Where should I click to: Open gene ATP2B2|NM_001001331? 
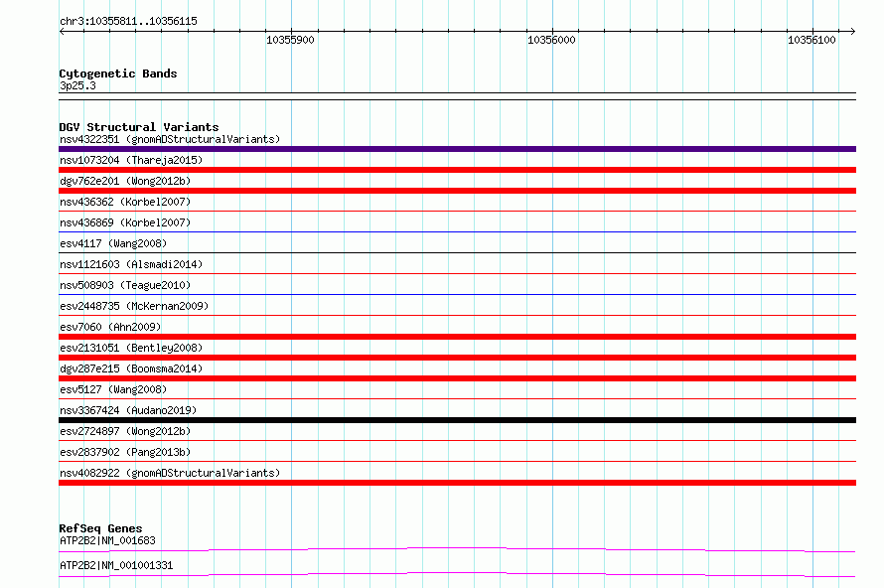tap(116, 565)
